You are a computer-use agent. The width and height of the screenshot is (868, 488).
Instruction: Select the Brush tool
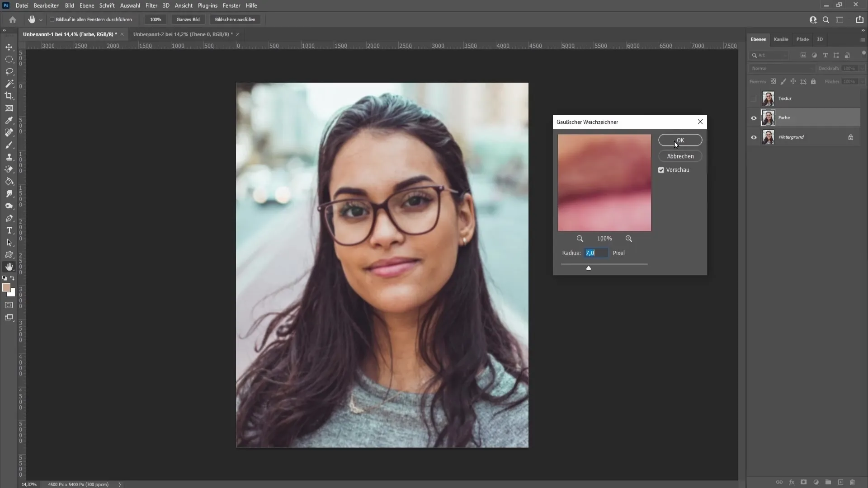(x=9, y=145)
